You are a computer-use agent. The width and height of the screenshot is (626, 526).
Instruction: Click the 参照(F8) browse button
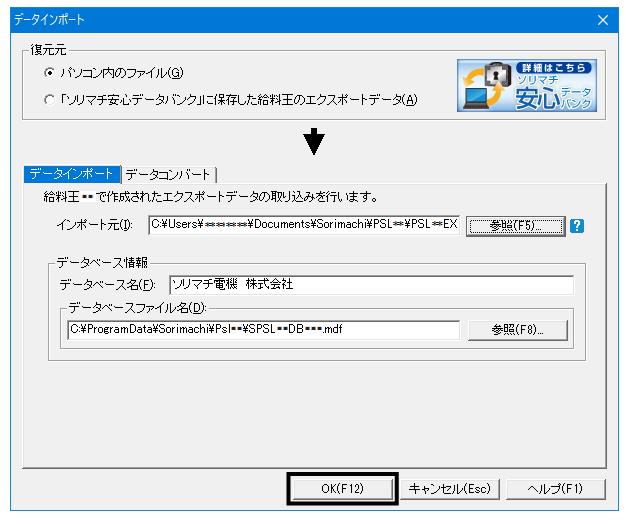click(517, 330)
